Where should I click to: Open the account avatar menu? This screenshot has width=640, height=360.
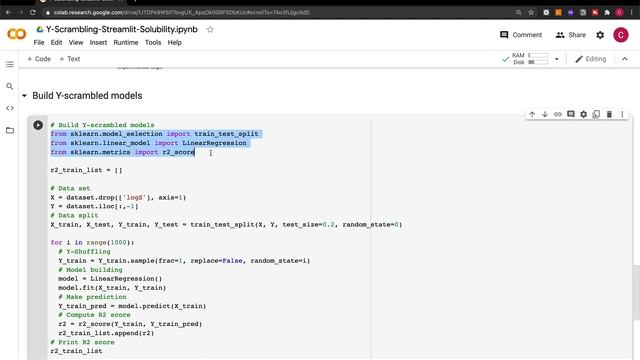pyautogui.click(x=621, y=35)
